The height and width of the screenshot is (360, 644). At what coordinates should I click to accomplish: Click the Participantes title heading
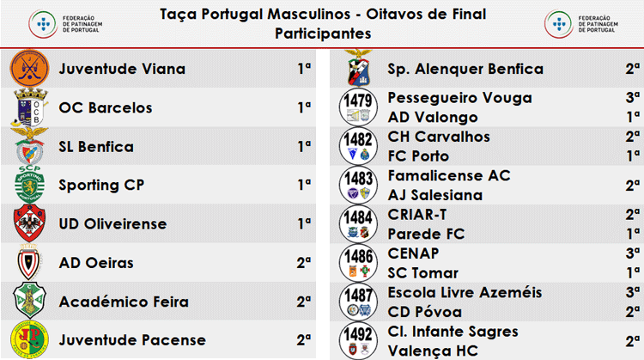pyautogui.click(x=323, y=34)
